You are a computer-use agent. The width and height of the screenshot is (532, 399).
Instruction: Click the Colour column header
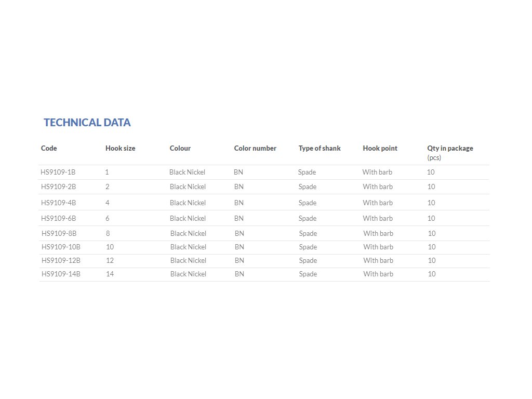coord(180,148)
